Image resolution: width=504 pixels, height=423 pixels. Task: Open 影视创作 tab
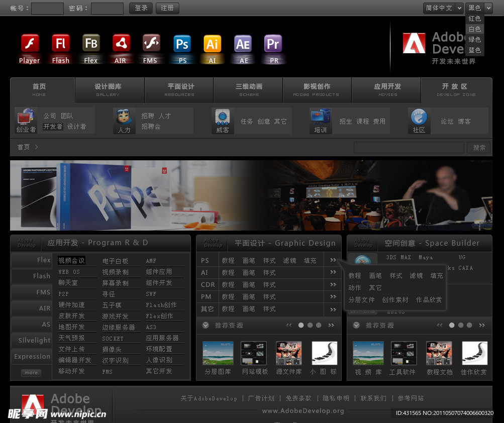click(x=317, y=90)
